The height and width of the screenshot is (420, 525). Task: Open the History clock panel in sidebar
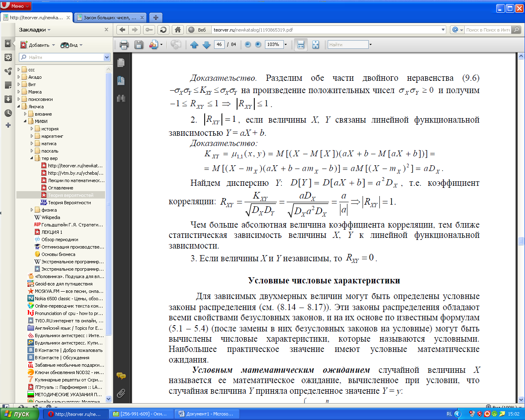tap(8, 113)
